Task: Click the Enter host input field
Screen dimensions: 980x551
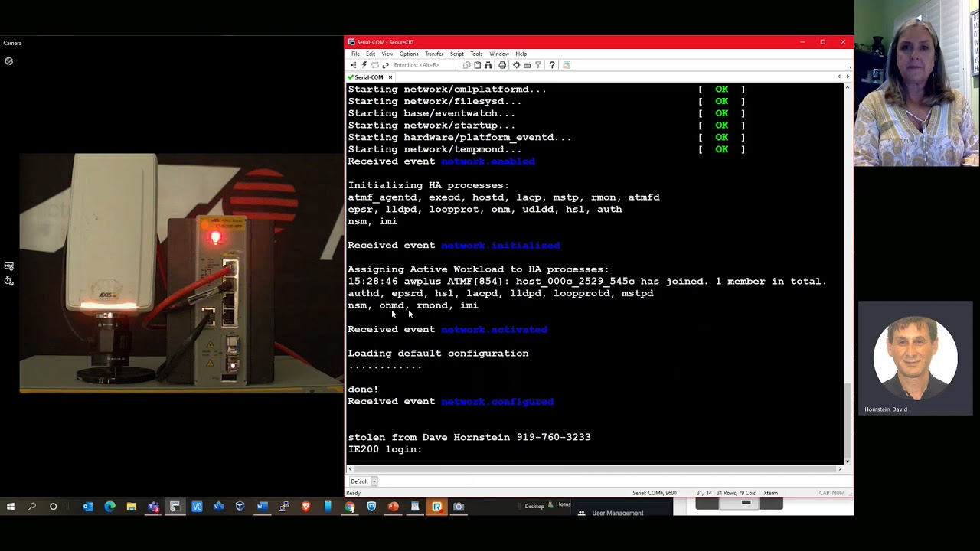Action: [x=425, y=65]
